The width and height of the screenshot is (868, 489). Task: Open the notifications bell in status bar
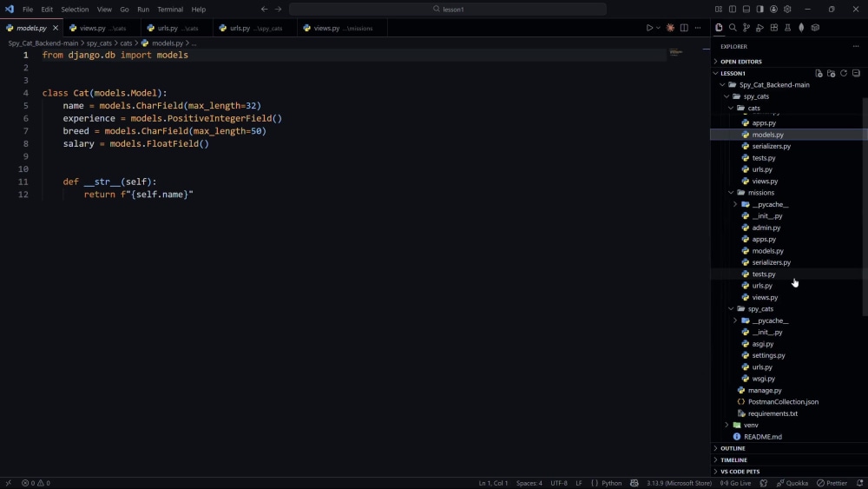(859, 483)
